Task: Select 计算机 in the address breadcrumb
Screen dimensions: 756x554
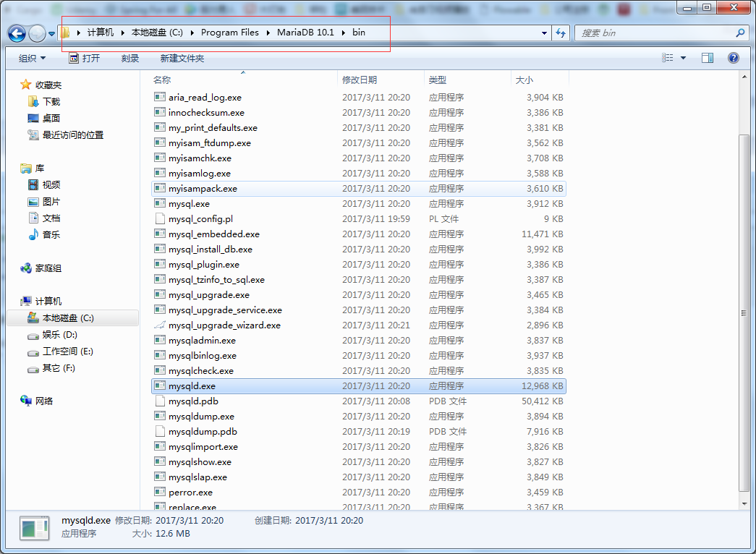Action: (101, 33)
